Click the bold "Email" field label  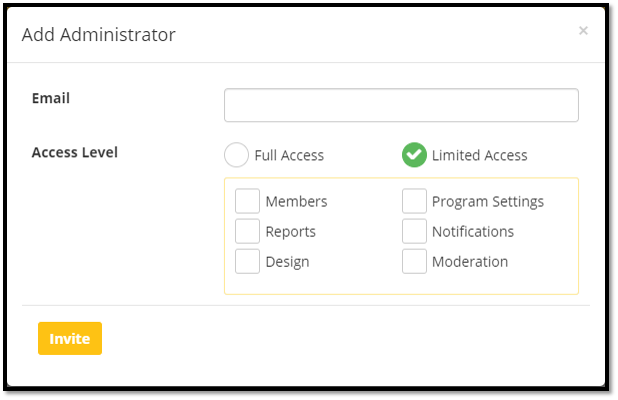click(51, 98)
